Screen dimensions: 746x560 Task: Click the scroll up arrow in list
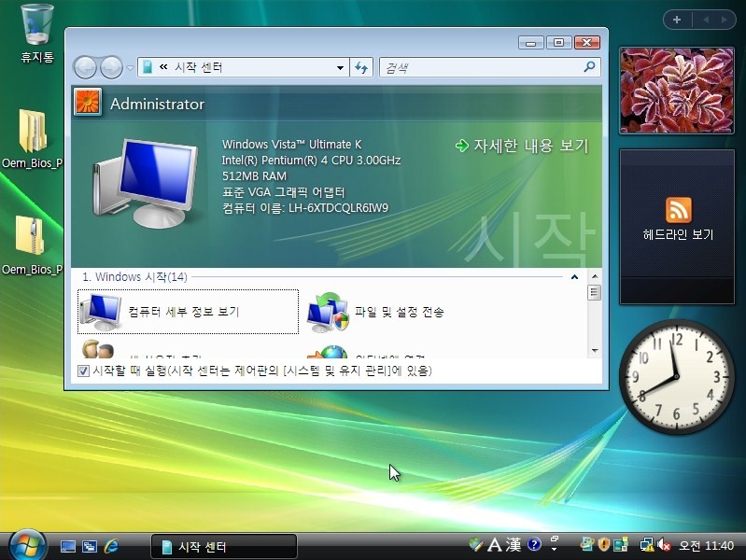[594, 276]
